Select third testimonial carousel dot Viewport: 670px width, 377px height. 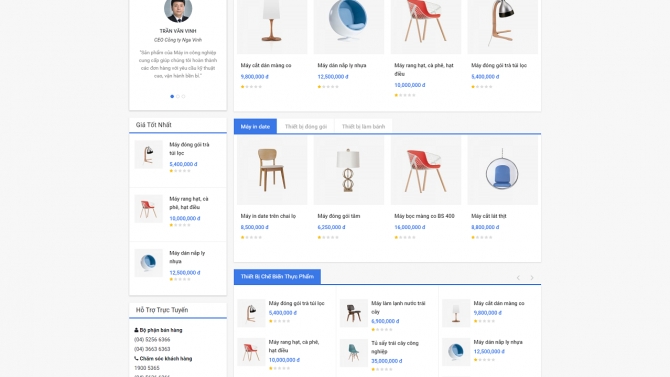[x=183, y=97]
